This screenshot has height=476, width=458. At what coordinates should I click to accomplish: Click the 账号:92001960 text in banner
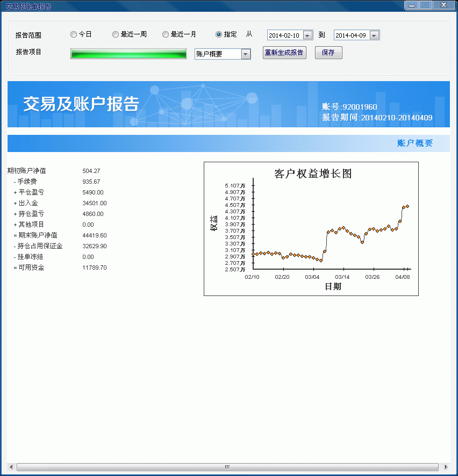(349, 107)
